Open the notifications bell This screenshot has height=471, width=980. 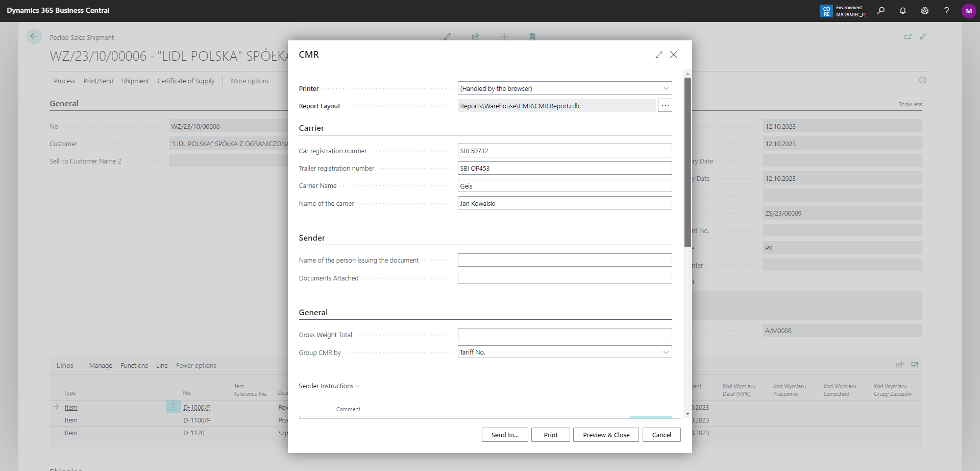(903, 11)
